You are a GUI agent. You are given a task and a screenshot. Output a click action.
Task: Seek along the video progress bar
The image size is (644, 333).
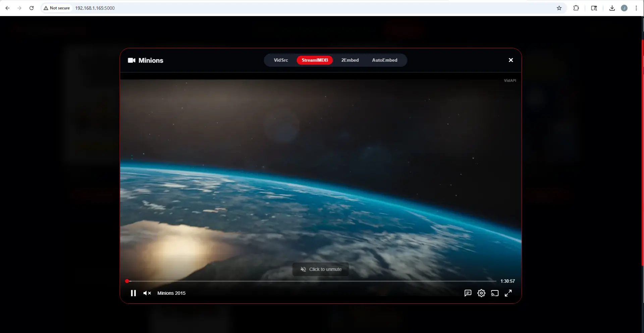click(312, 281)
